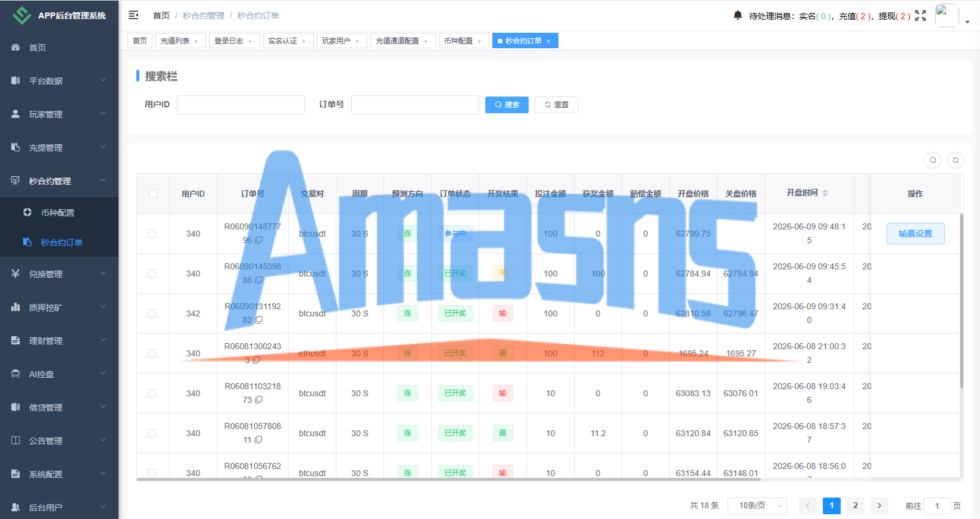Copy order number R0609014877796
This screenshot has height=519, width=980.
click(x=259, y=240)
